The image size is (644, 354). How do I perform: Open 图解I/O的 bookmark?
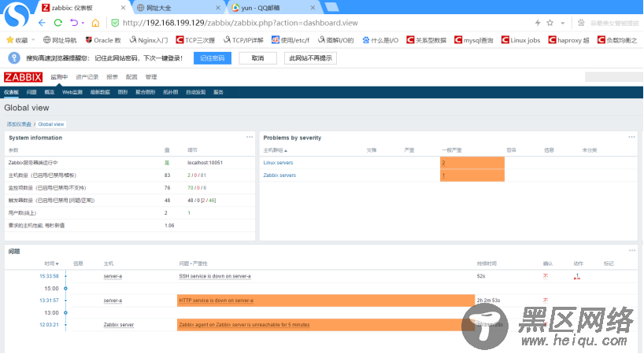pos(336,40)
